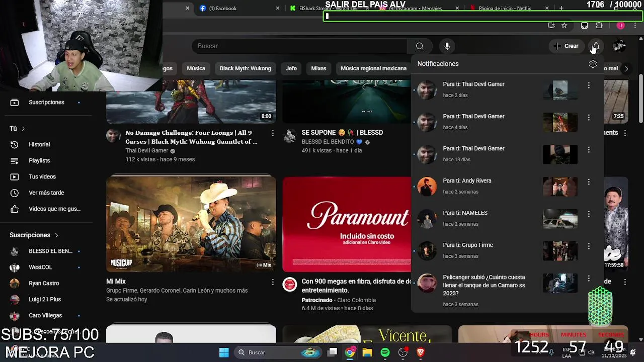Open the YouTube account avatar menu
Image resolution: width=644 pixels, height=362 pixels.
click(x=619, y=46)
